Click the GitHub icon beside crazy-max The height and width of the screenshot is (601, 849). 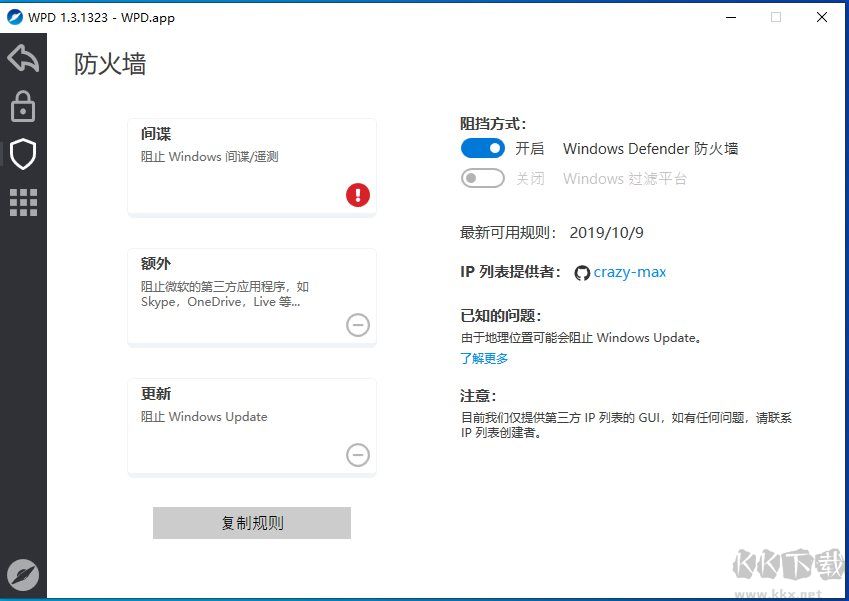coord(582,273)
